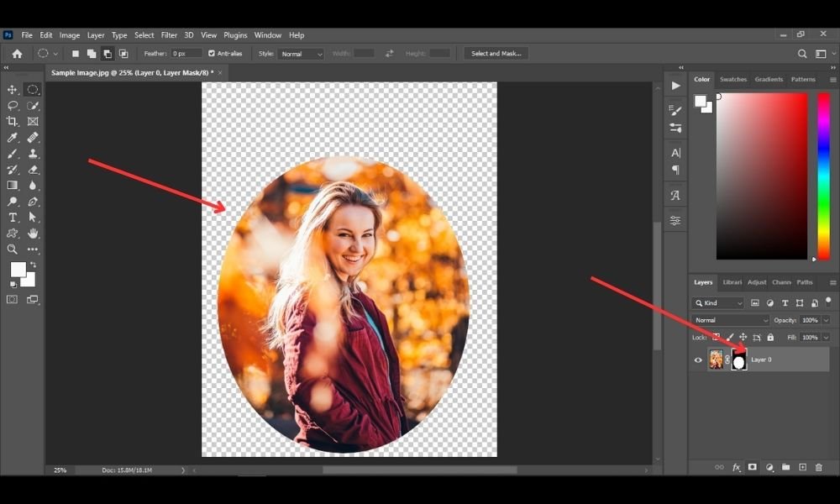Image resolution: width=840 pixels, height=504 pixels.
Task: Select the Crop tool
Action: pos(13,122)
